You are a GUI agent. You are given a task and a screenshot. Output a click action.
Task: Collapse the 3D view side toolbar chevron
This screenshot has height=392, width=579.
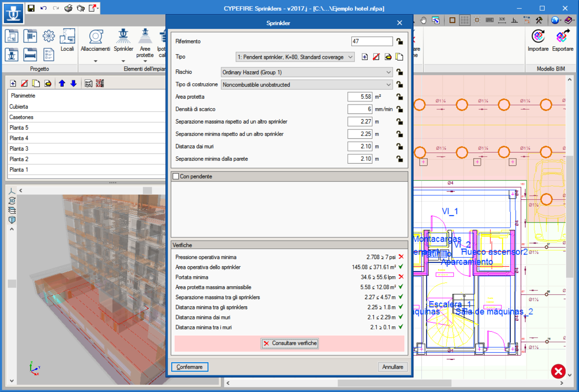tap(12, 229)
